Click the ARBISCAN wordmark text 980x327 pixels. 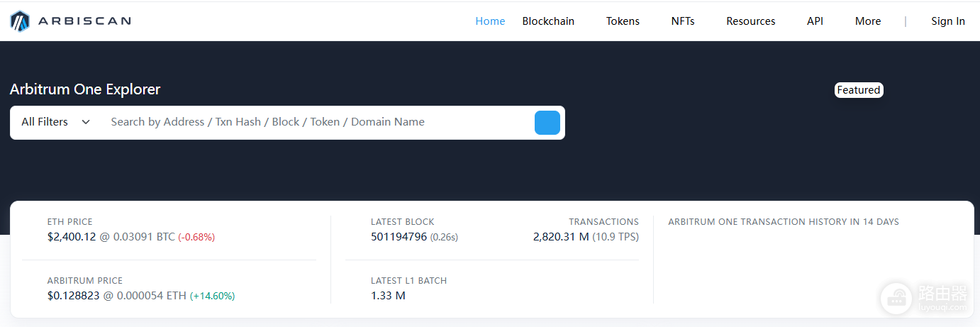tap(84, 21)
